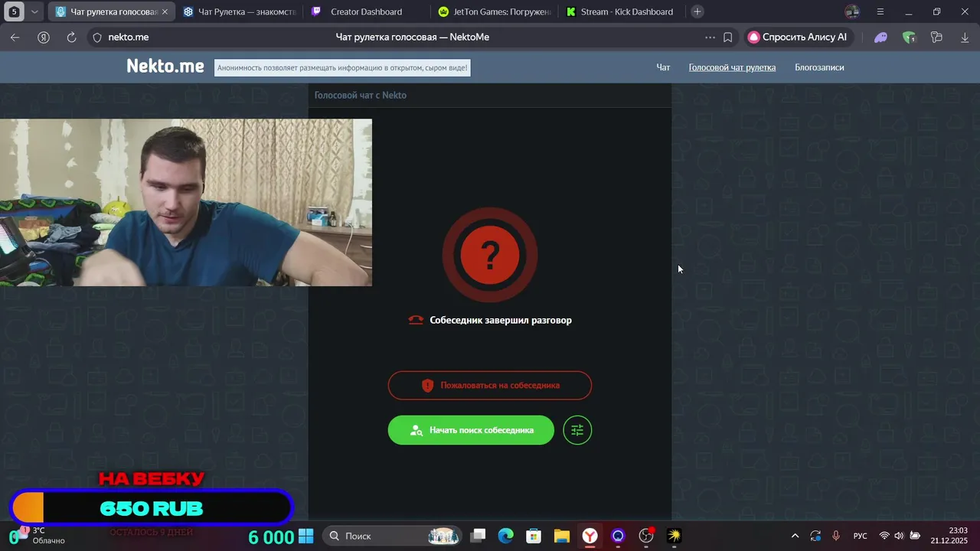
Task: Open the Yandex home button
Action: [x=44, y=37]
